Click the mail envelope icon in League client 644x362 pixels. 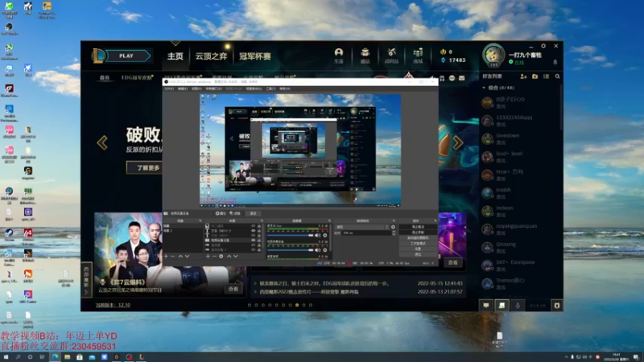tap(461, 78)
